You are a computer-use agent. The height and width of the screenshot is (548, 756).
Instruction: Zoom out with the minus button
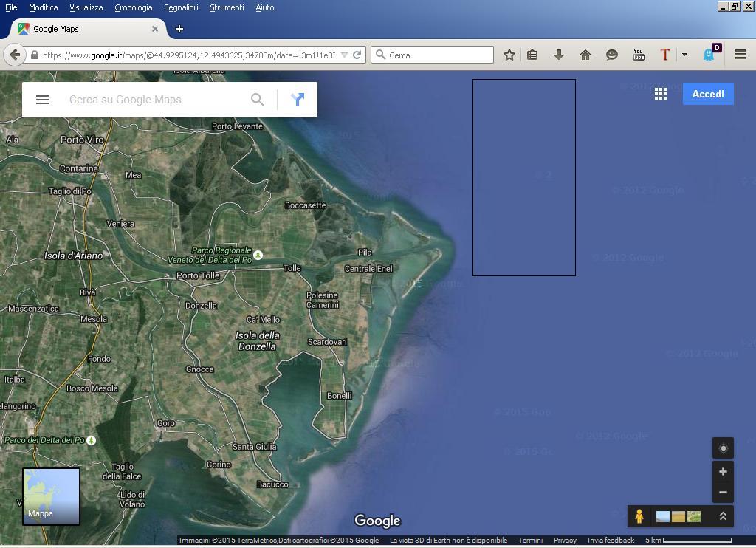(723, 493)
